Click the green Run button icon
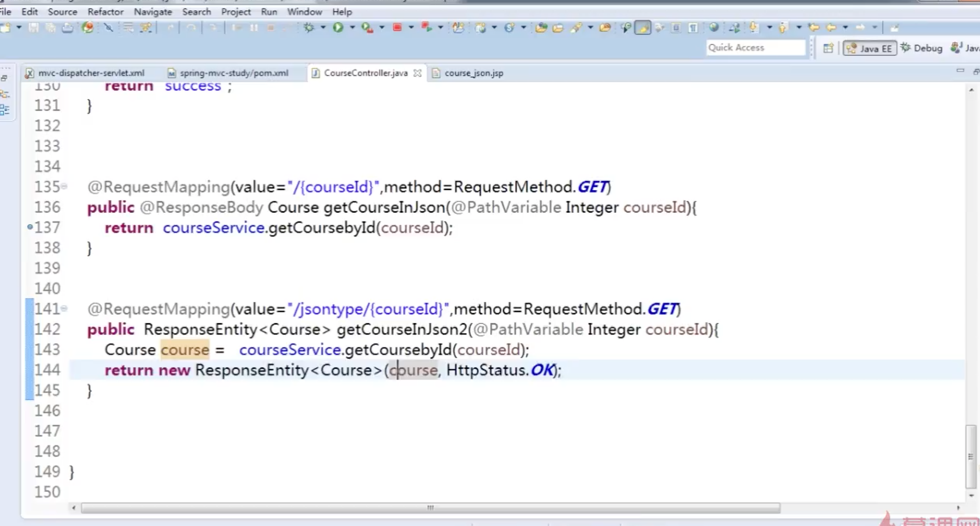This screenshot has width=980, height=526. [338, 28]
